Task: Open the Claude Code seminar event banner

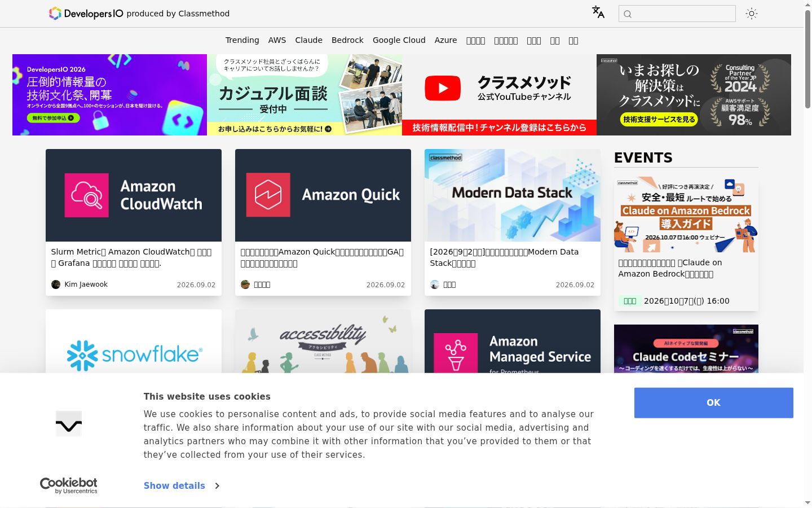Action: (x=686, y=349)
